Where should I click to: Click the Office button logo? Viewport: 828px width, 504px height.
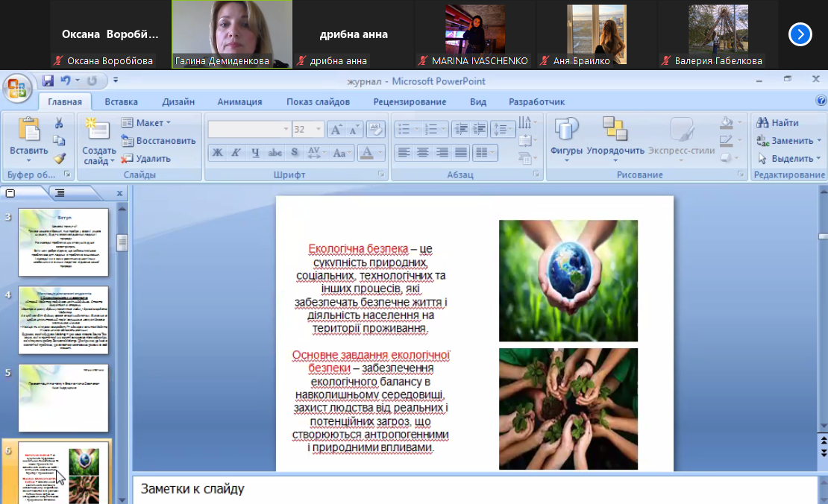(x=16, y=89)
